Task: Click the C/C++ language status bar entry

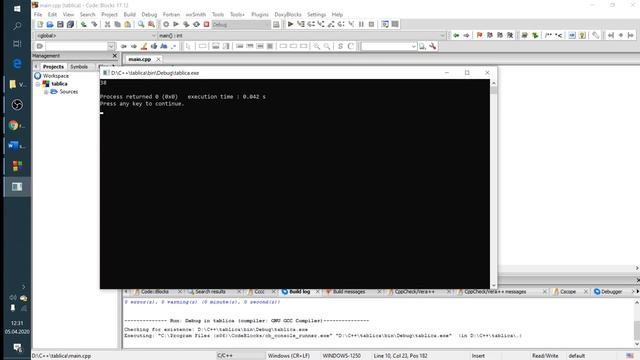Action: coord(225,356)
